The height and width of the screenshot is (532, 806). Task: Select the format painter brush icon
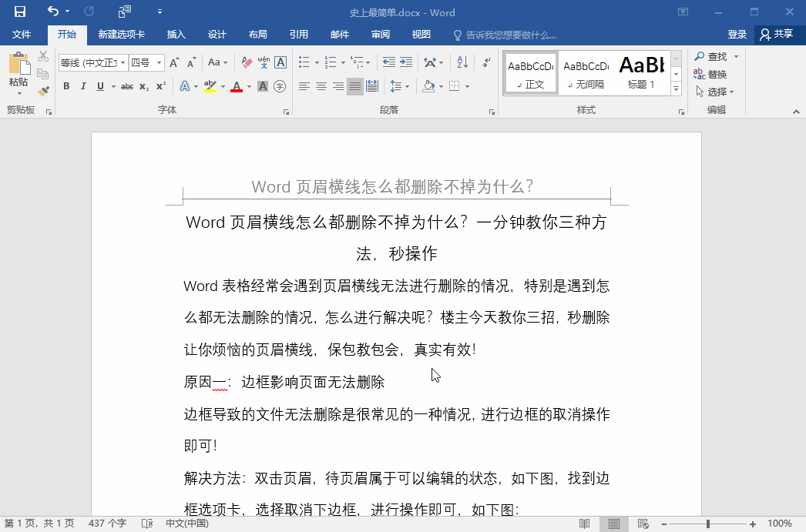point(44,89)
